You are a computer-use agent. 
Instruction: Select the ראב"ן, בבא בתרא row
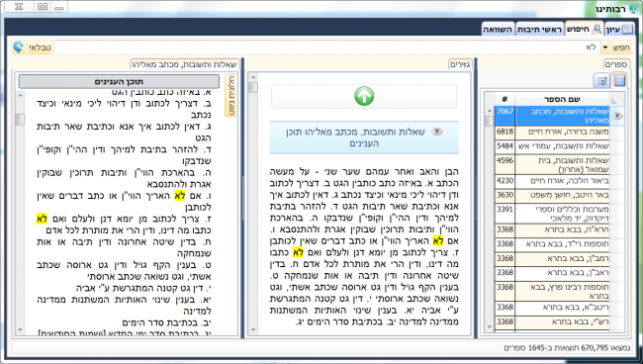[x=559, y=273]
